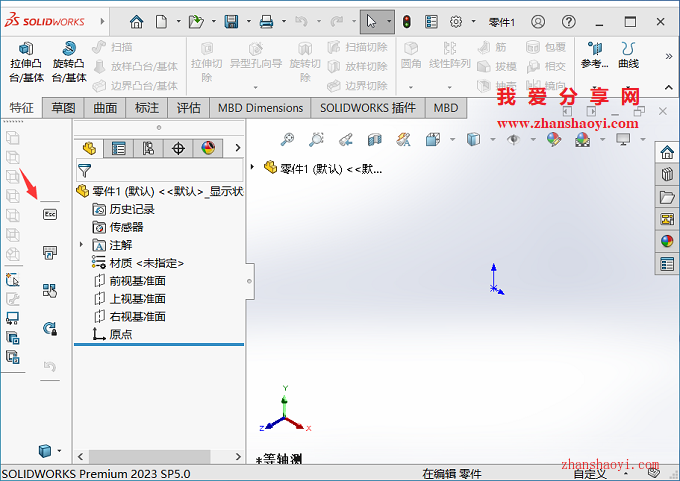Open task pane Custom Properties icon
680x481 pixels.
(x=667, y=264)
